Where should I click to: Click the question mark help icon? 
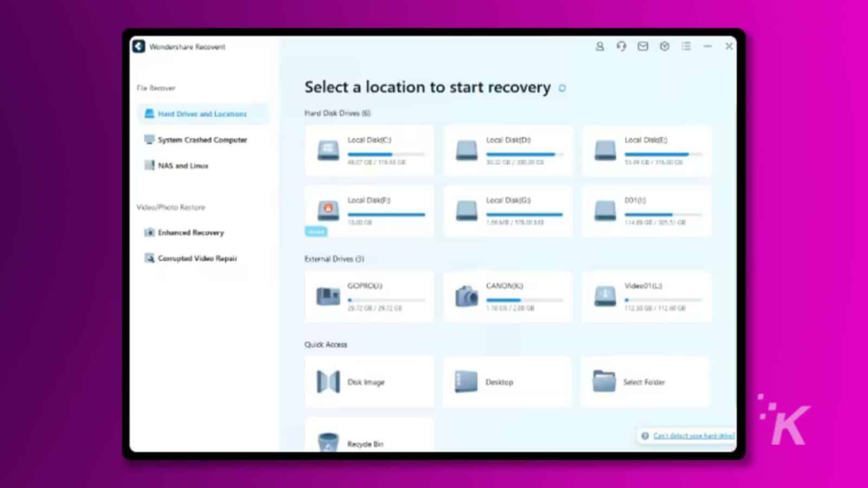[645, 436]
